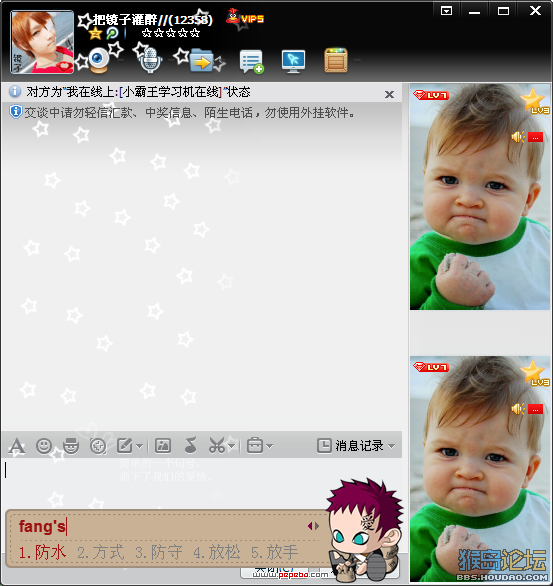The height and width of the screenshot is (586, 553).
Task: Send a window shake nudge
Action: click(98, 445)
